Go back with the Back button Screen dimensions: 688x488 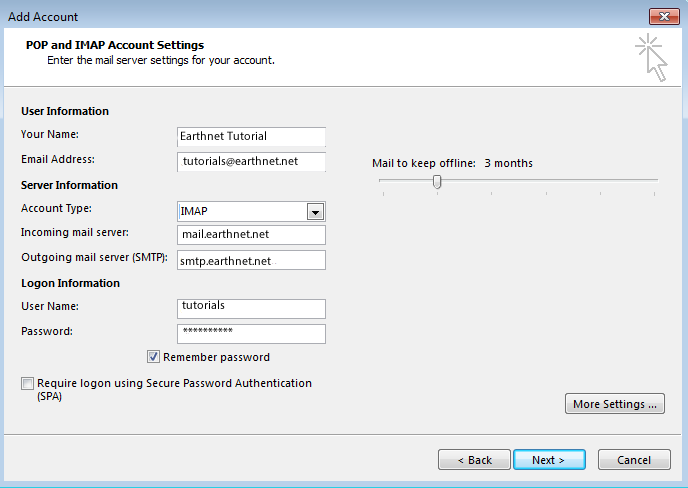click(x=474, y=459)
